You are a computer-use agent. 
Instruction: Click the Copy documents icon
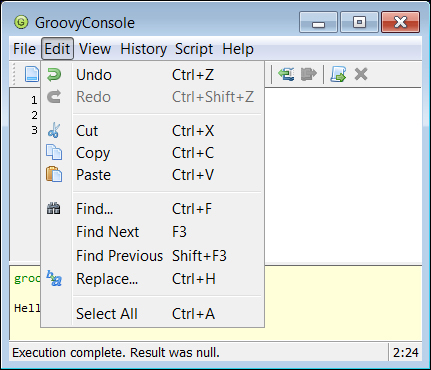click(54, 152)
